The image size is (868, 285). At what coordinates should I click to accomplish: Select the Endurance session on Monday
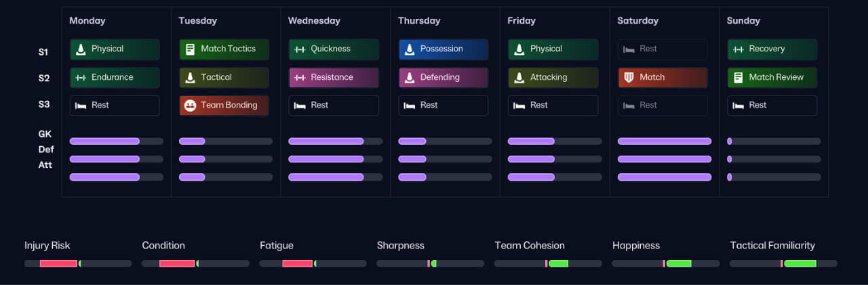(x=115, y=77)
